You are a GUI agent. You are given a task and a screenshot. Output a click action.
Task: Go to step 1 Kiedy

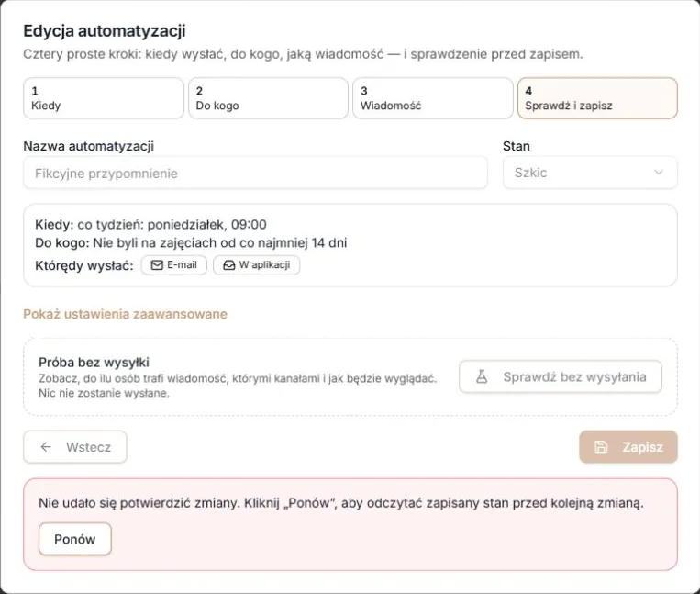(x=104, y=98)
